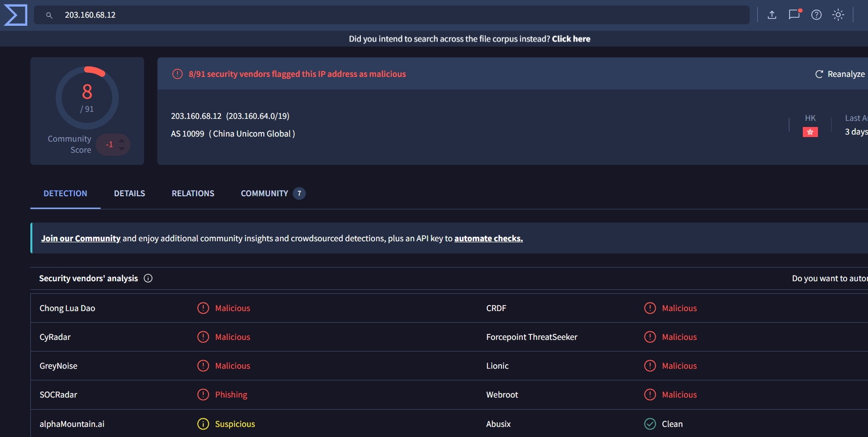
Task: Open the notifications comment icon
Action: click(x=795, y=14)
